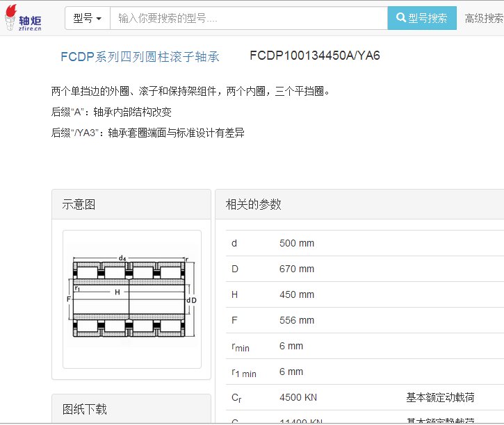Click the 基本额定动载荷 description text
The height and width of the screenshot is (425, 504).
point(440,397)
